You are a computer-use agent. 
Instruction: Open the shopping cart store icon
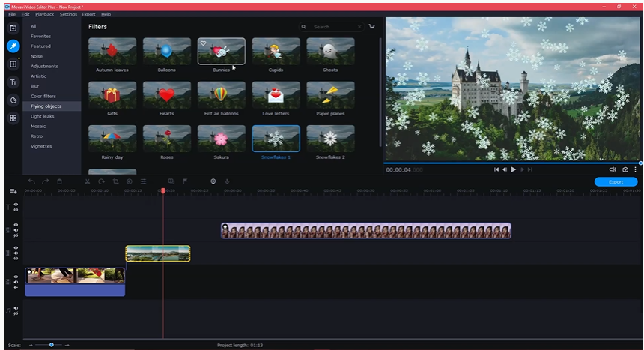pyautogui.click(x=372, y=27)
